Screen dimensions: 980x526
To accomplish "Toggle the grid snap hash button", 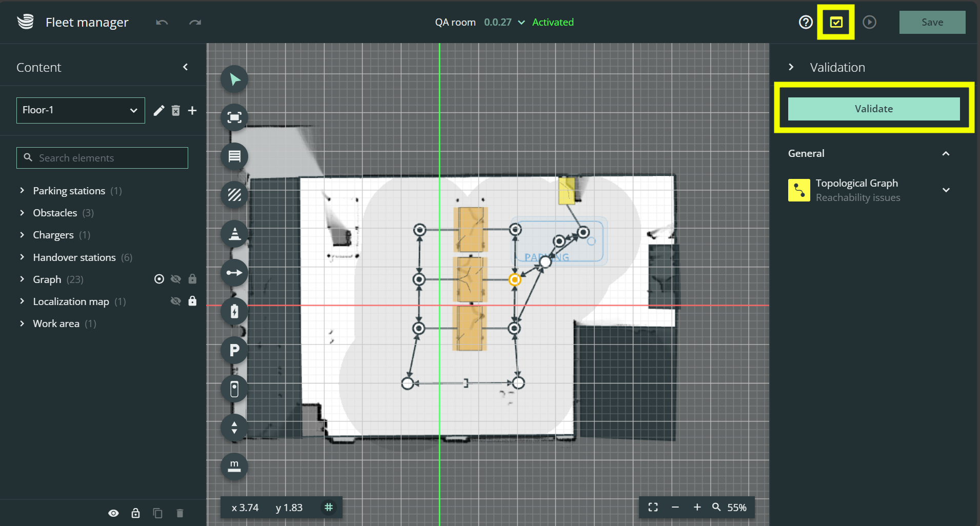I will coord(329,507).
